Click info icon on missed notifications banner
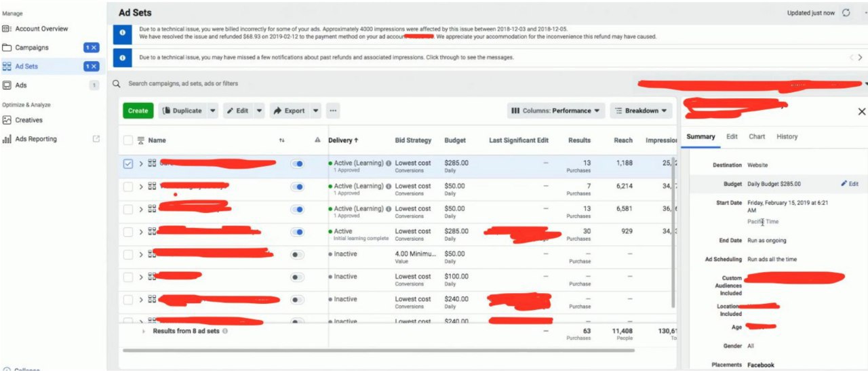 (x=122, y=58)
